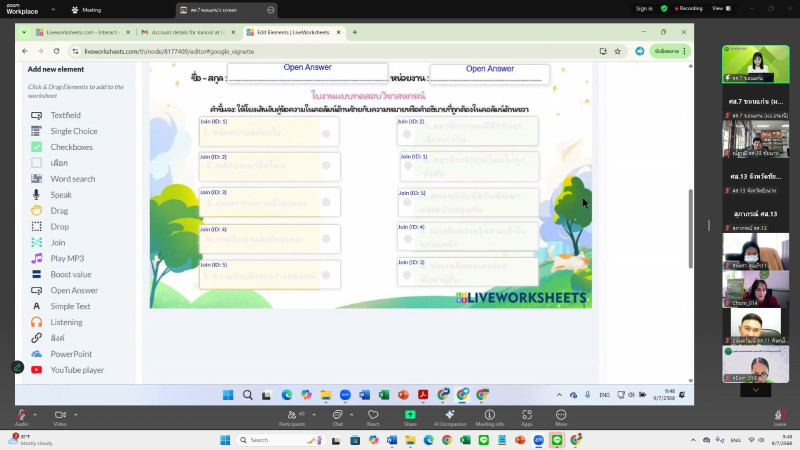800x450 pixels.
Task: Click join dot on left Join (ID: 1) box
Action: (326, 134)
